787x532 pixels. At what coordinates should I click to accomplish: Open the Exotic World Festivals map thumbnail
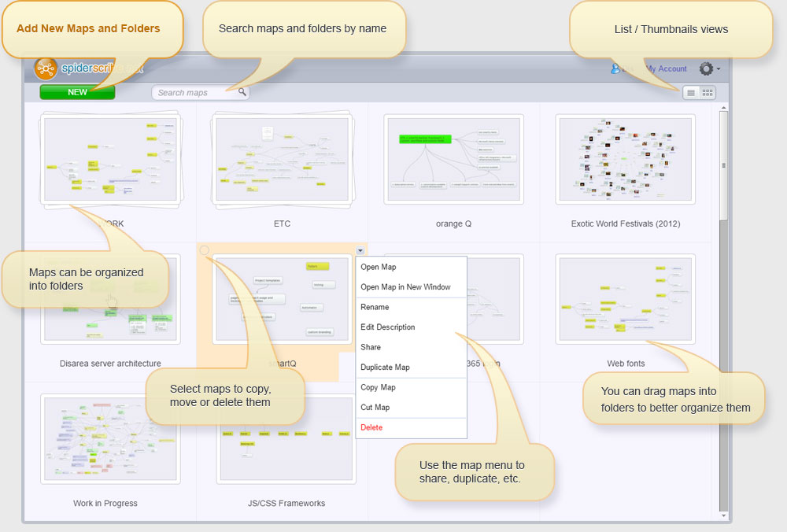pyautogui.click(x=625, y=160)
